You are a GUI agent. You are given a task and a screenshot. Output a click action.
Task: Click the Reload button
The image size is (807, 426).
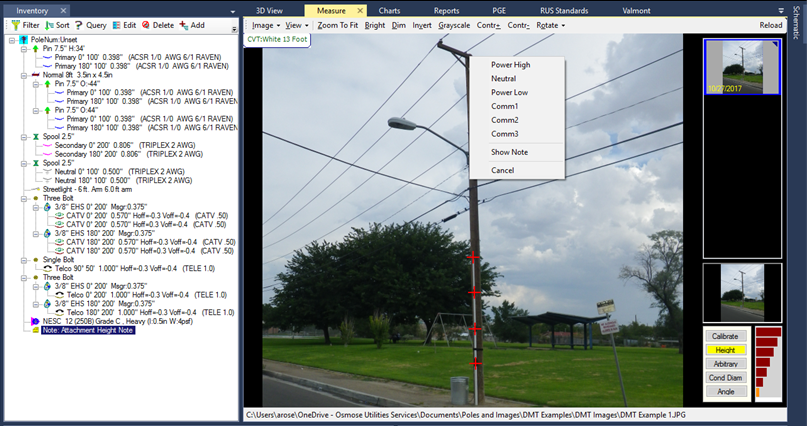click(x=770, y=25)
